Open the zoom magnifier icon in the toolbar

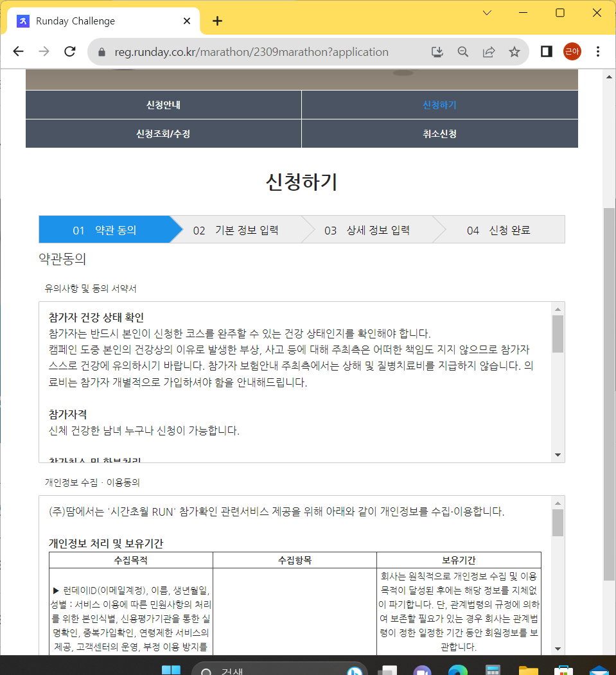click(x=462, y=51)
